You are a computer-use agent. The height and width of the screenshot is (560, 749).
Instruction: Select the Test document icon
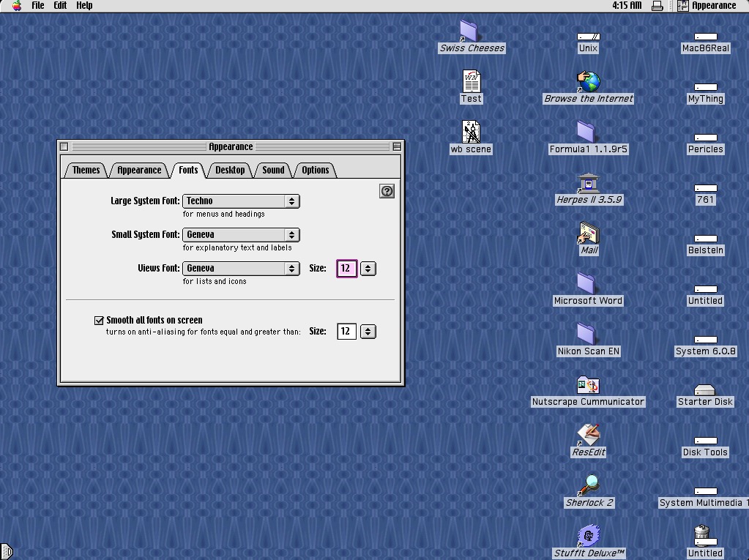pyautogui.click(x=471, y=81)
